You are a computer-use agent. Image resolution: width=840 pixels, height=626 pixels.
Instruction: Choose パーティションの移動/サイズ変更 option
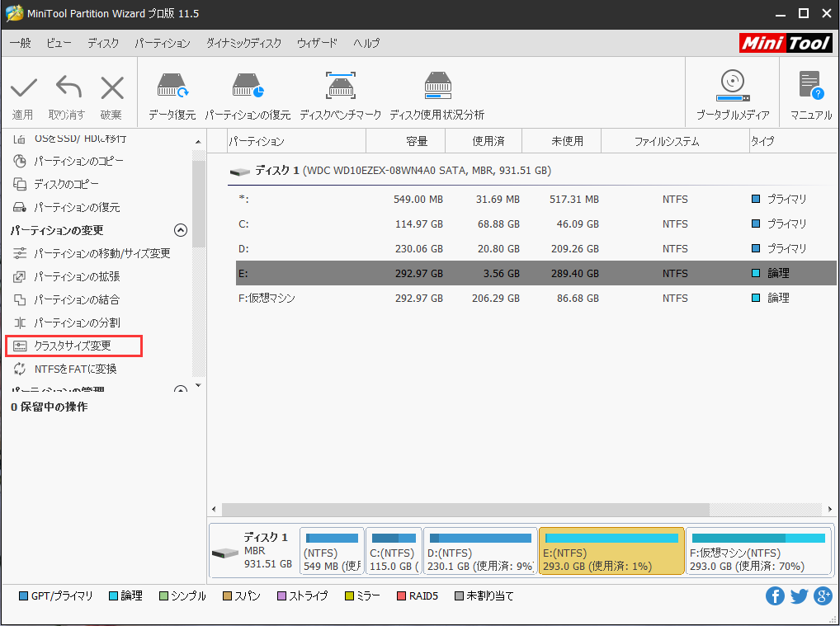pos(101,253)
